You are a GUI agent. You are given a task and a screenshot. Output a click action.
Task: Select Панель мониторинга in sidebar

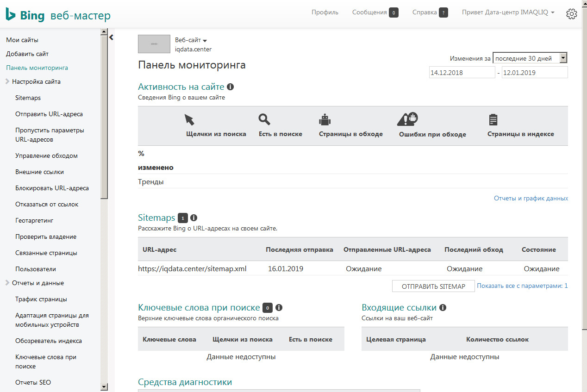point(37,68)
